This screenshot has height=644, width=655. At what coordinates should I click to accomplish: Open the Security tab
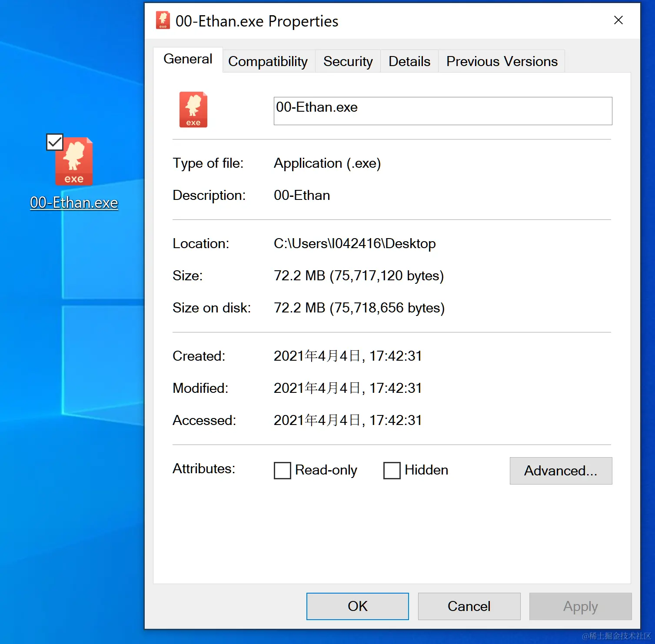tap(348, 61)
